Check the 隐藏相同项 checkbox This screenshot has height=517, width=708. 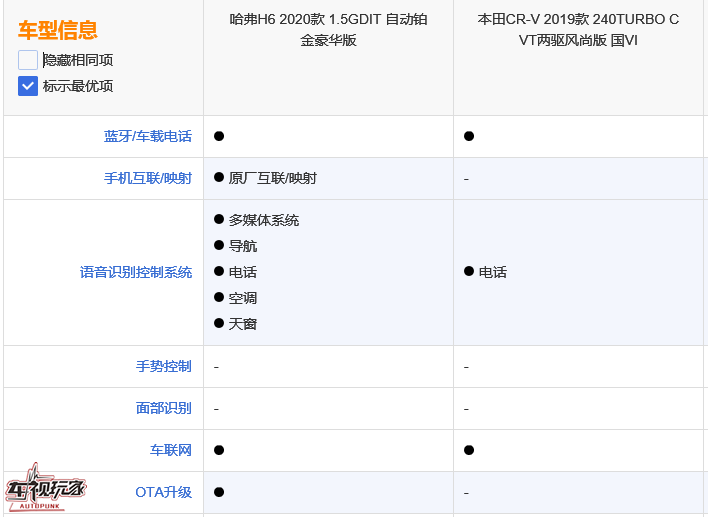tap(28, 60)
